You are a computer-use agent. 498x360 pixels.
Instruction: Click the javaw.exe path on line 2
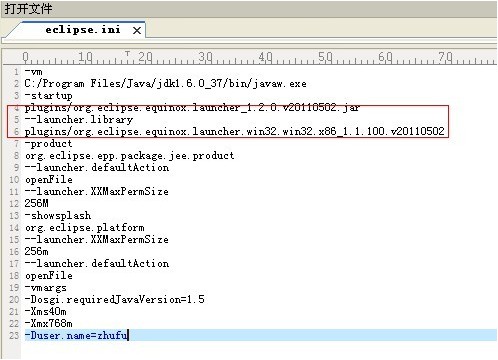pos(165,83)
